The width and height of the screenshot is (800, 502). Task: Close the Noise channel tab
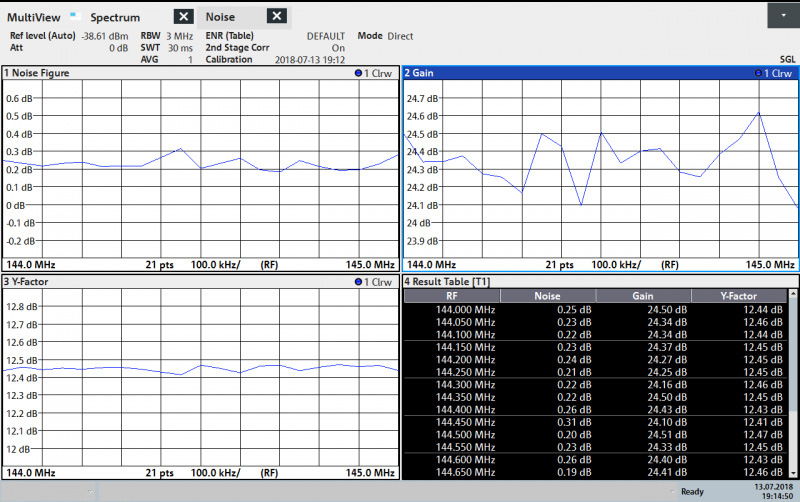[x=277, y=16]
